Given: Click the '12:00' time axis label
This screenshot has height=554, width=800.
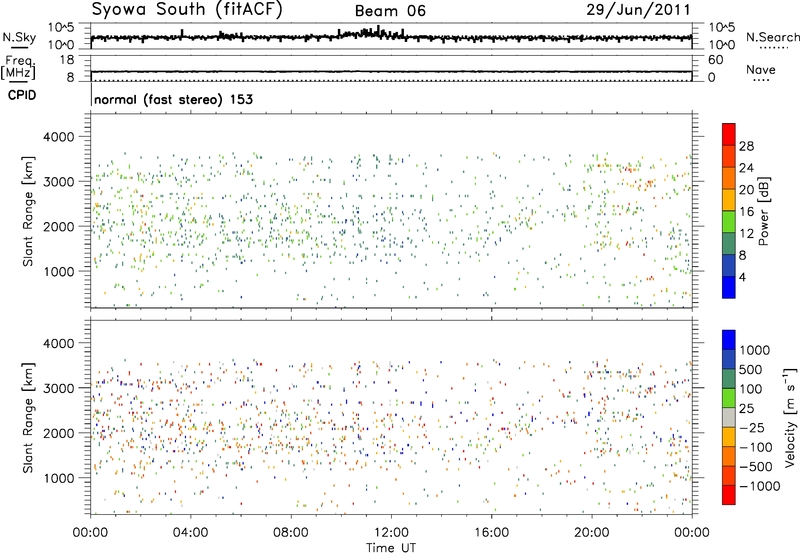Looking at the screenshot, I should 391,533.
